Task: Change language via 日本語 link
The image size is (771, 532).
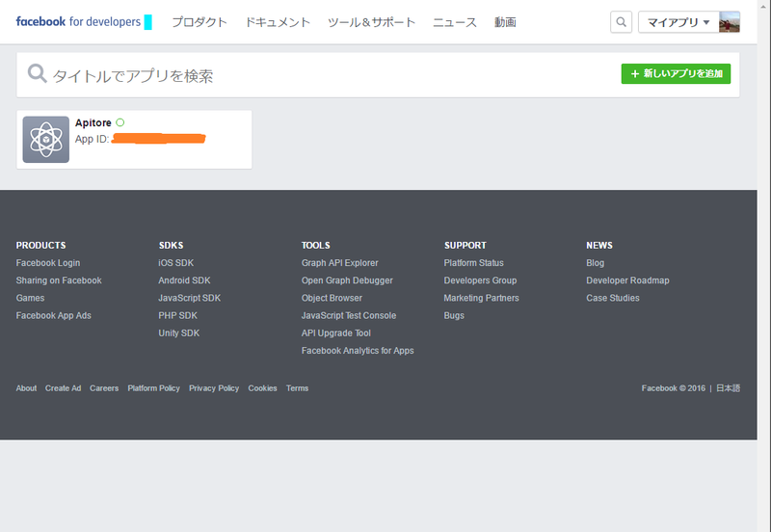Action: 728,388
